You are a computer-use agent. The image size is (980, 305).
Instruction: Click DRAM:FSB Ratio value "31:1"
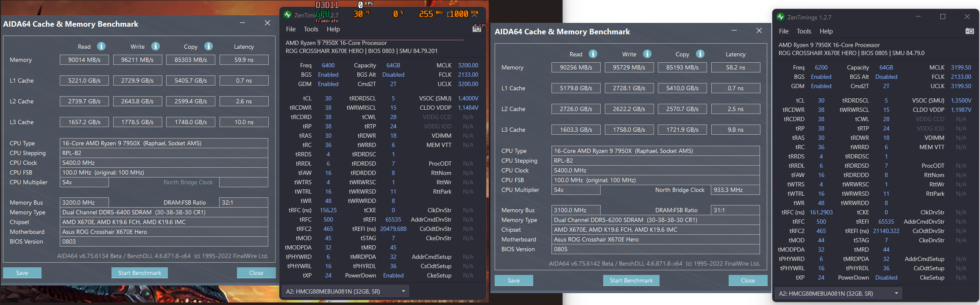[x=735, y=210]
